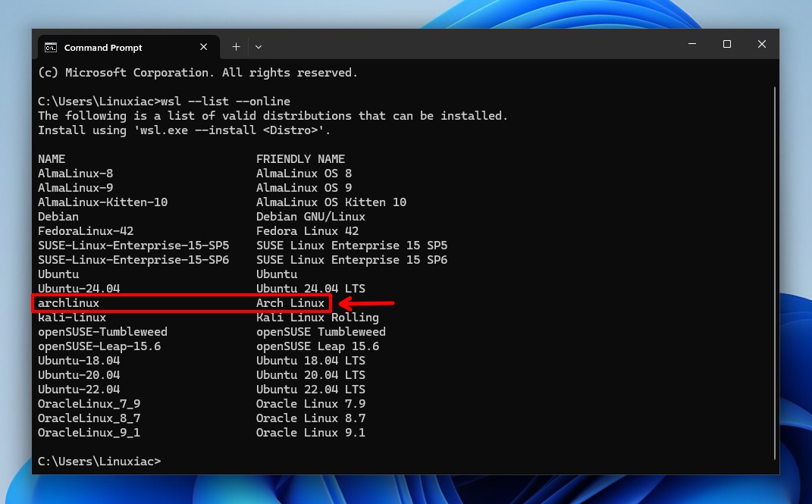Click the Ubuntu-22.04 entry
This screenshot has height=504, width=812.
tap(79, 390)
